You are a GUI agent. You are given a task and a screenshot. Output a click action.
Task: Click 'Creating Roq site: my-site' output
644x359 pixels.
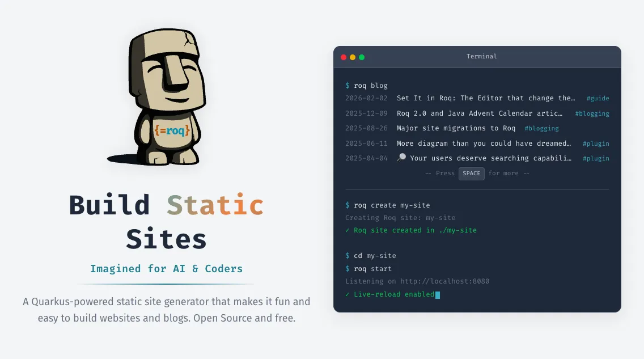[400, 218]
